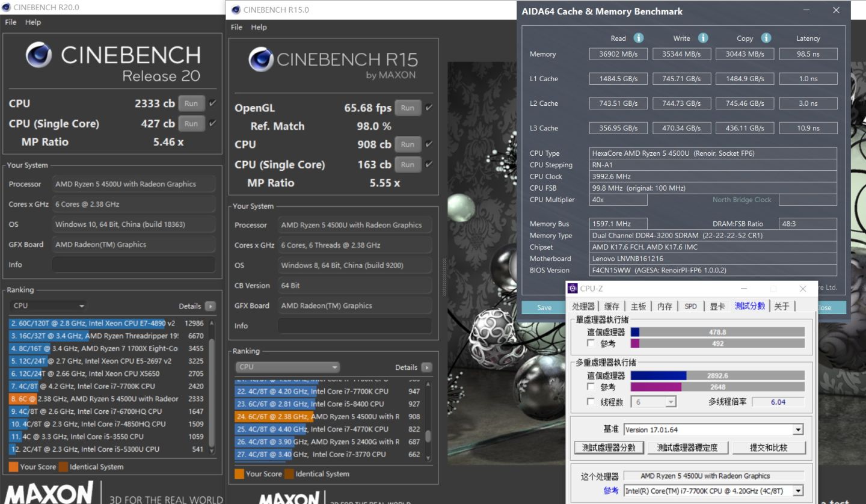Viewport: 866px width, 504px height.
Task: Click the info icon beside Write
Action: tap(703, 38)
